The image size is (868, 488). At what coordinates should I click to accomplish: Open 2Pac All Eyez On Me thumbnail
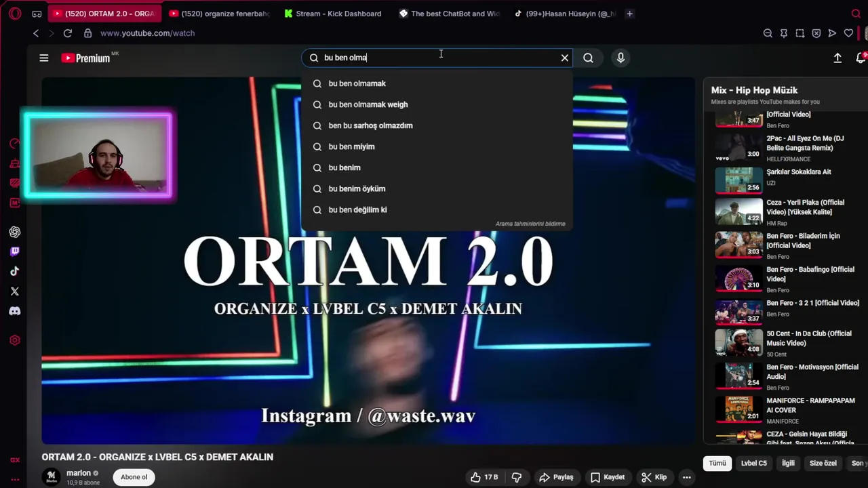click(x=738, y=147)
